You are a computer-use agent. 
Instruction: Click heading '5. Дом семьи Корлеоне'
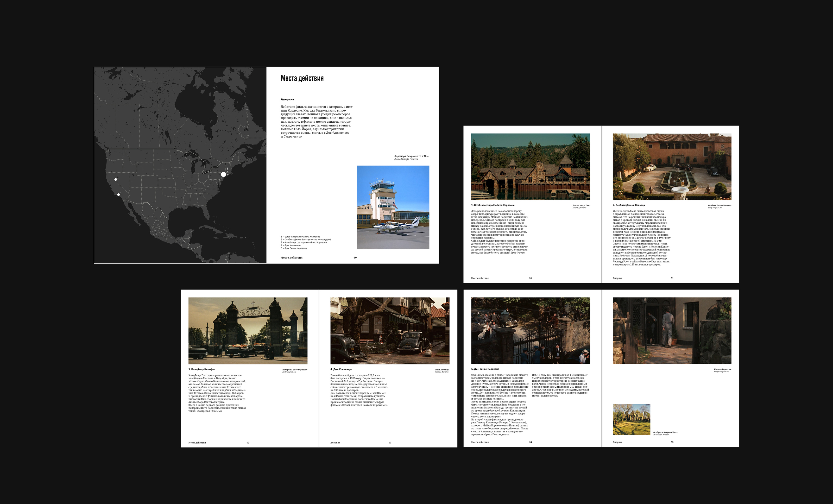point(485,369)
